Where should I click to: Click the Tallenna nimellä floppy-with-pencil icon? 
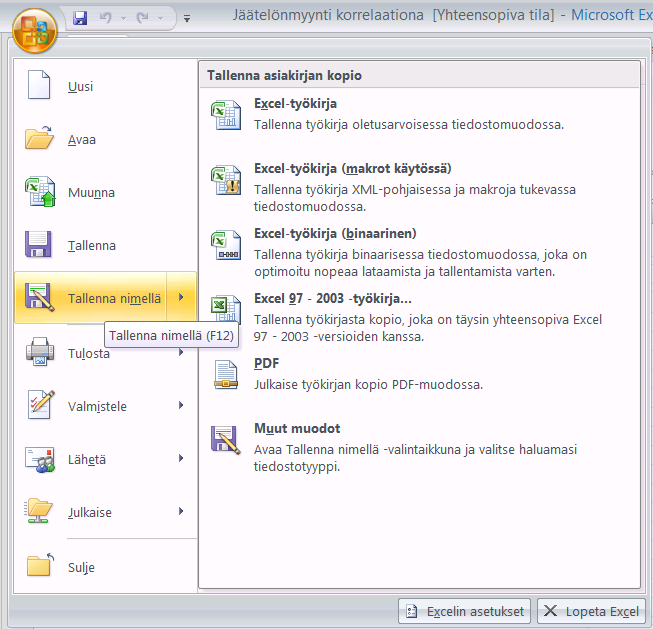pyautogui.click(x=39, y=297)
